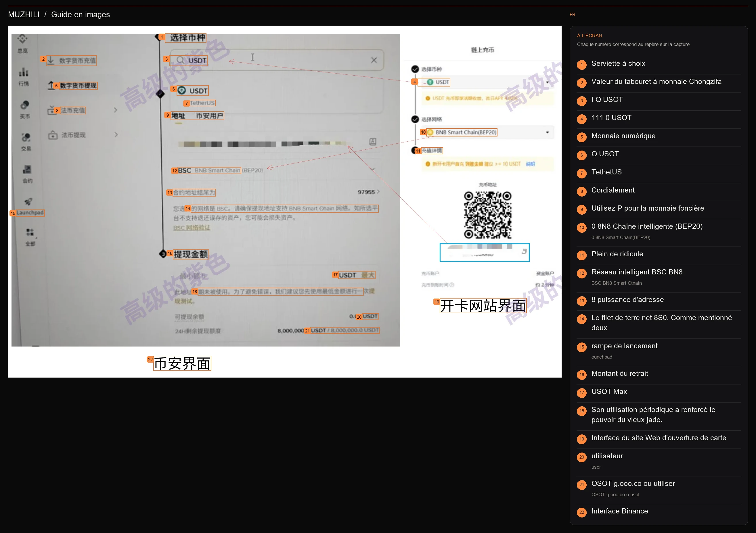756x533 pixels.
Task: Open the Launchpad rocket icon
Action: click(28, 201)
